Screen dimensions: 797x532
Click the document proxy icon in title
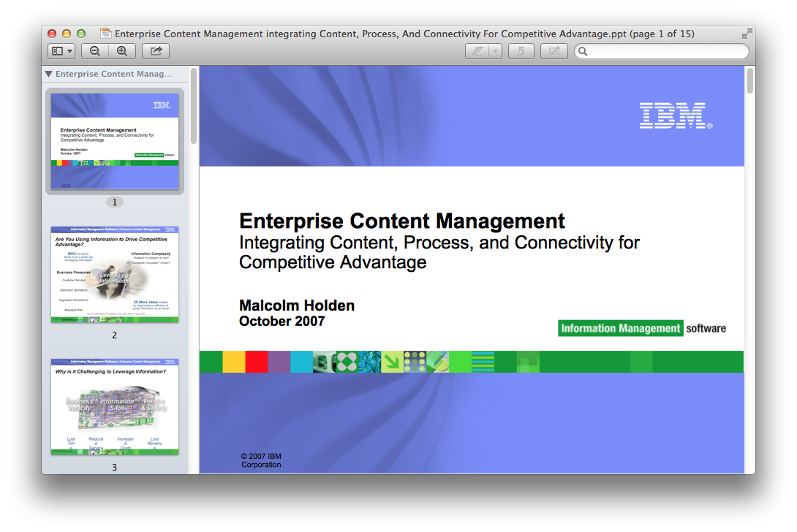[x=106, y=34]
